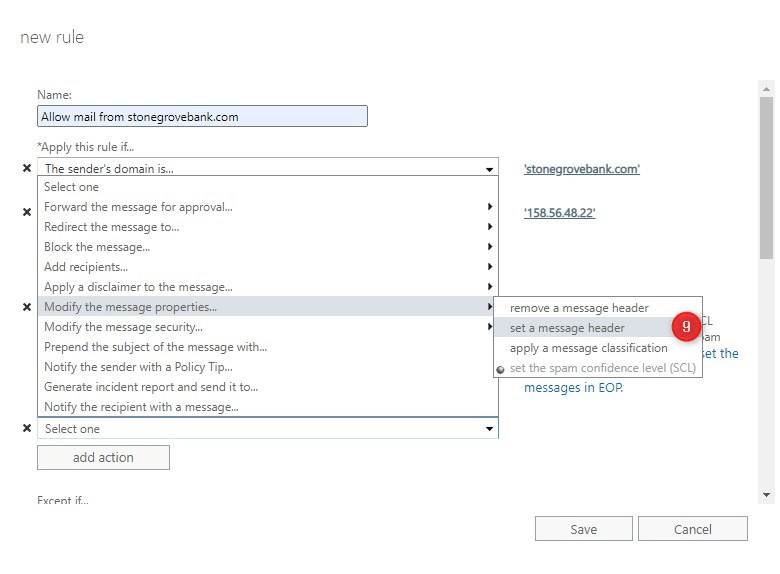Click the add action button
This screenshot has height=574, width=780.
pyautogui.click(x=103, y=457)
